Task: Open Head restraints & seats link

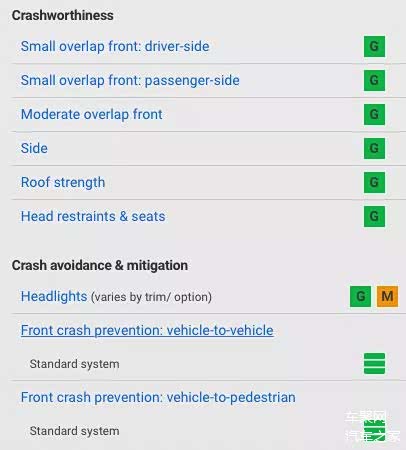Action: (x=93, y=216)
